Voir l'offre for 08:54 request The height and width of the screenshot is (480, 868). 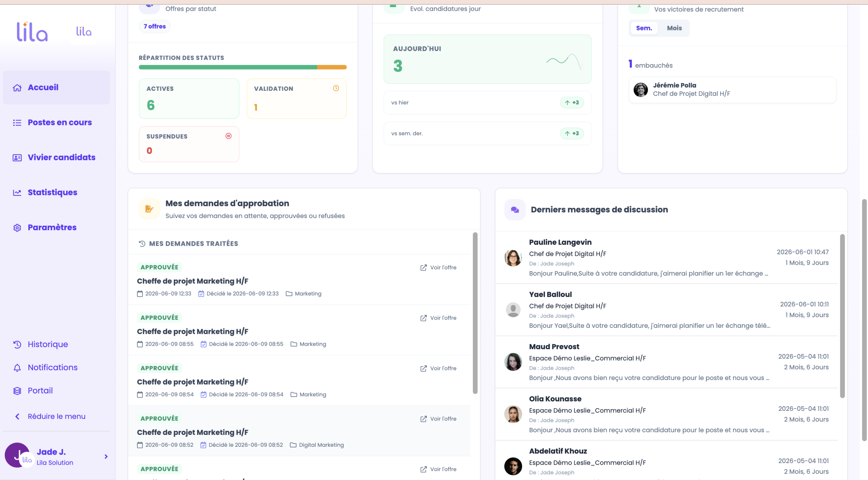point(438,368)
